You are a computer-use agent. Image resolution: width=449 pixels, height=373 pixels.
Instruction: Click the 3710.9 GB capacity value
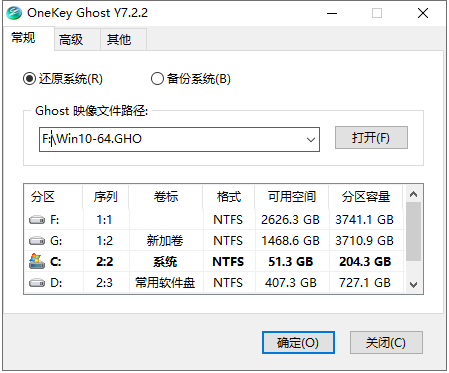pyautogui.click(x=365, y=241)
